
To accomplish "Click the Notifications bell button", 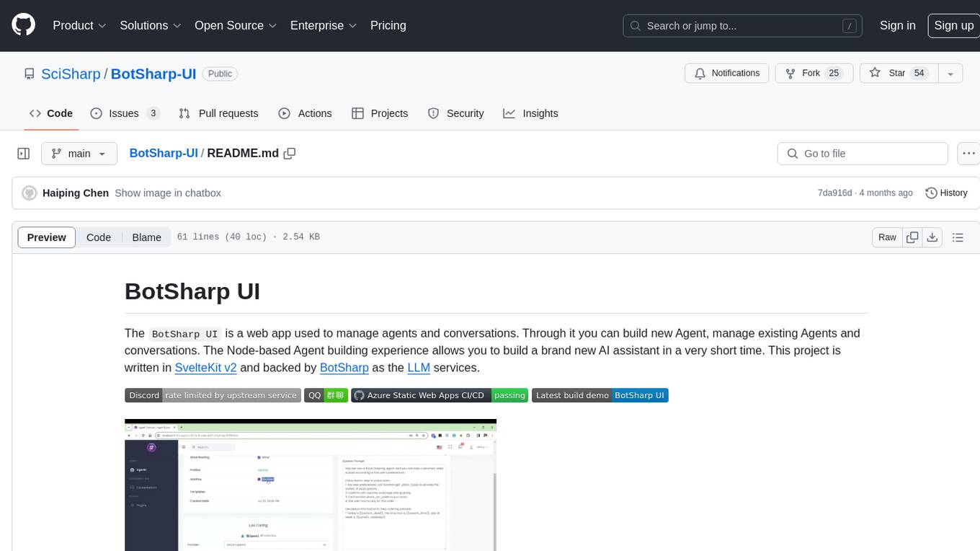I will [727, 74].
